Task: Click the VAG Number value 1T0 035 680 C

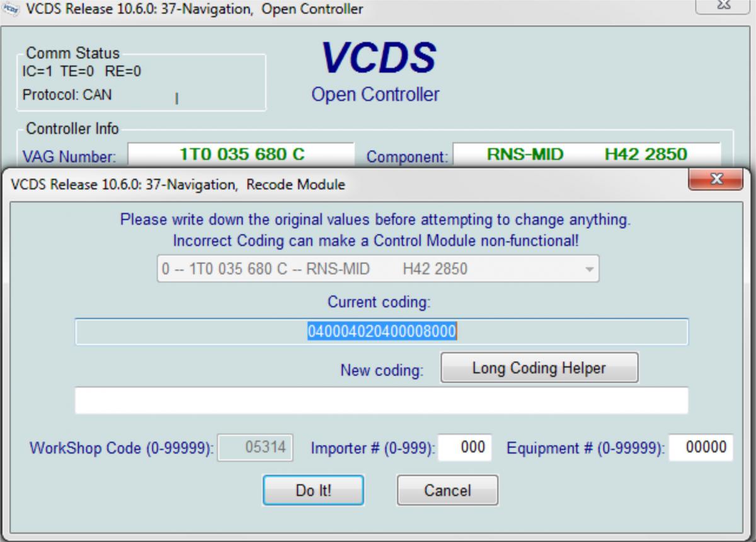Action: click(242, 154)
